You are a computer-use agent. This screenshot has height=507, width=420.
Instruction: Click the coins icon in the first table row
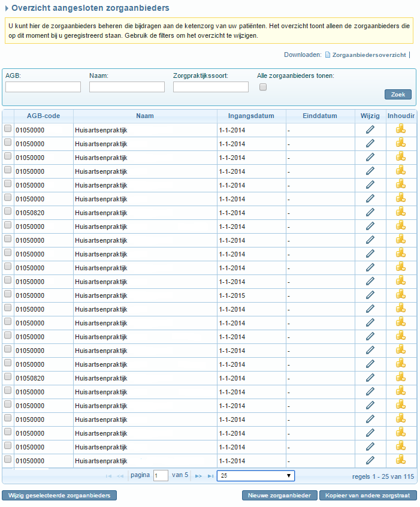click(x=401, y=129)
